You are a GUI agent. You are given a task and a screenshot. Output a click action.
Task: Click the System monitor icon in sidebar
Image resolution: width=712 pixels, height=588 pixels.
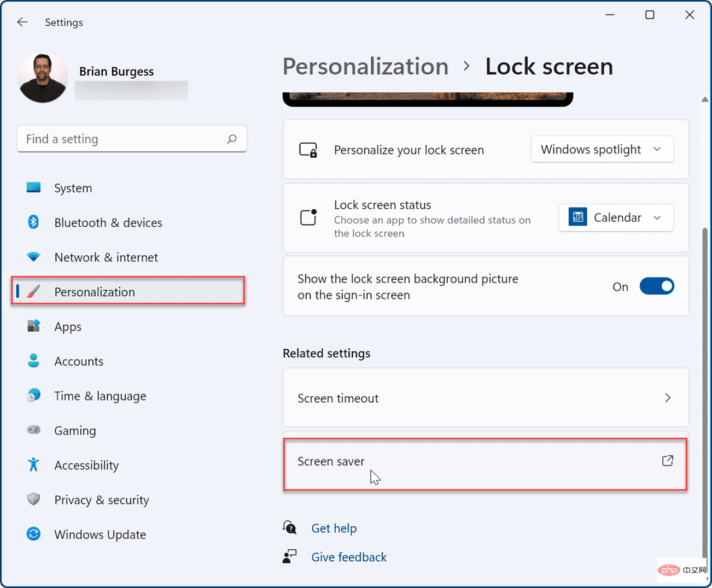click(x=33, y=187)
